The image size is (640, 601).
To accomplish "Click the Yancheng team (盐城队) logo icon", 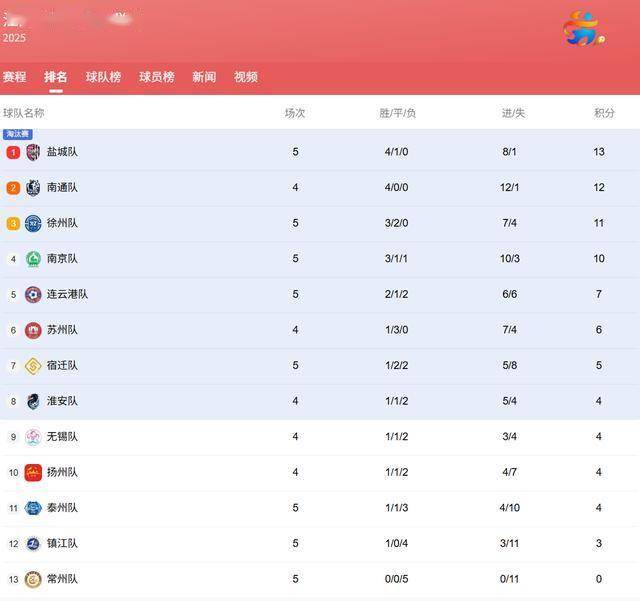I will pos(33,152).
